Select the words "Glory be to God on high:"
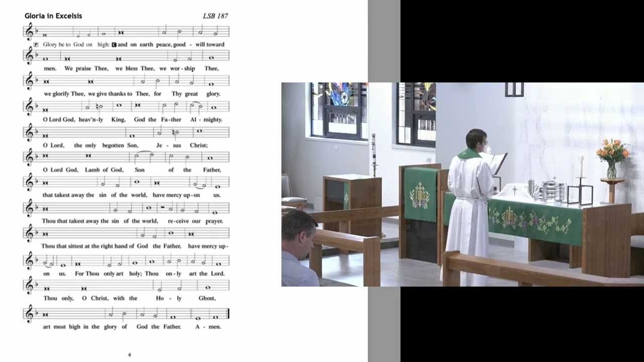Screen dimensions: 644x362 (76, 45)
